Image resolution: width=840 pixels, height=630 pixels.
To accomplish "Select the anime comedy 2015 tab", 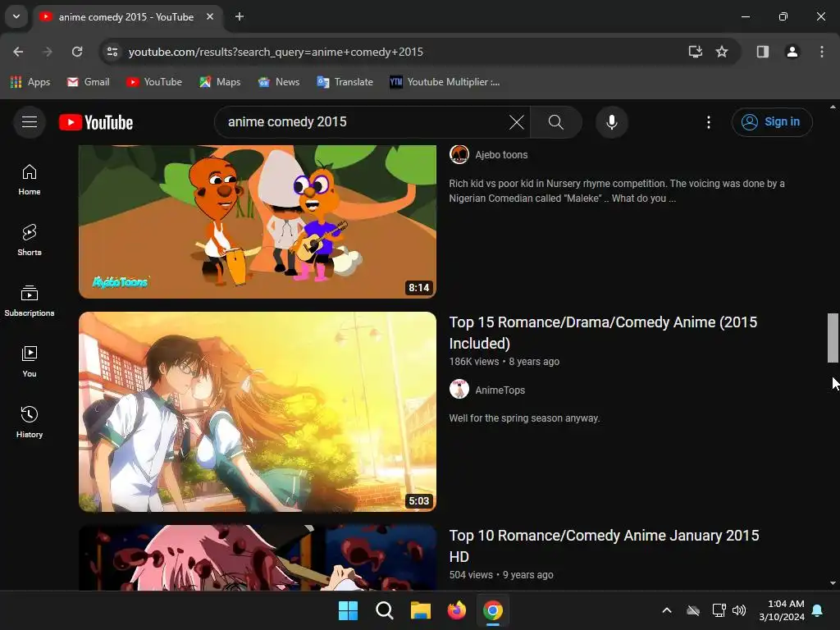I will click(127, 16).
